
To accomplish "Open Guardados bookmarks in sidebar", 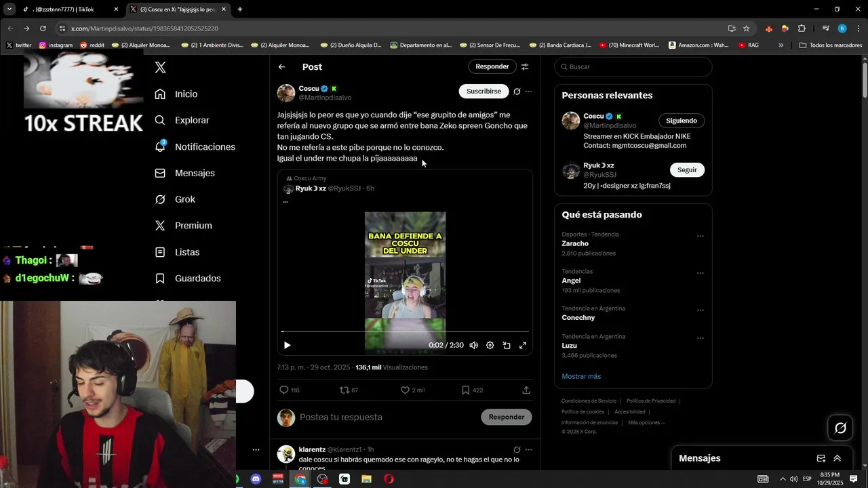I will tap(188, 279).
